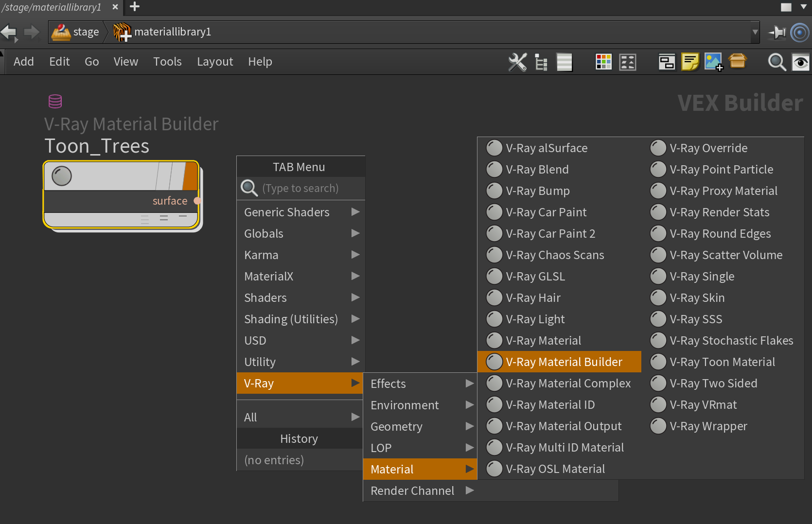This screenshot has width=812, height=524.
Task: Show the list view icon
Action: point(564,62)
